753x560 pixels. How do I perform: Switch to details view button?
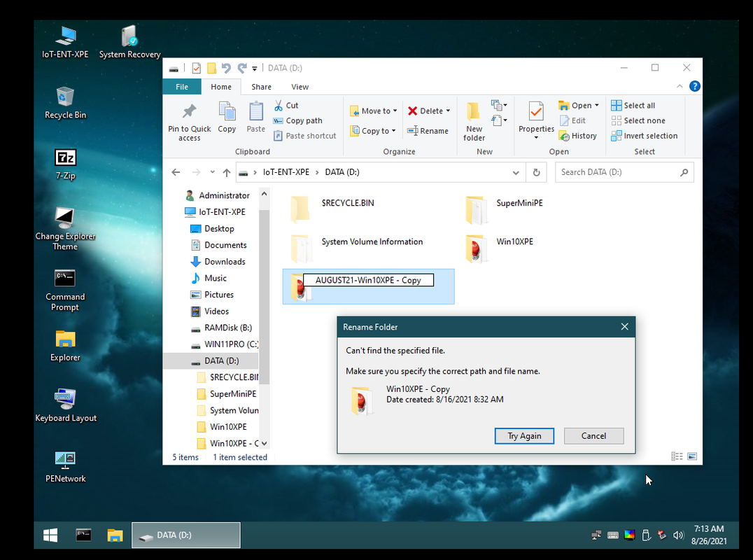pyautogui.click(x=677, y=456)
